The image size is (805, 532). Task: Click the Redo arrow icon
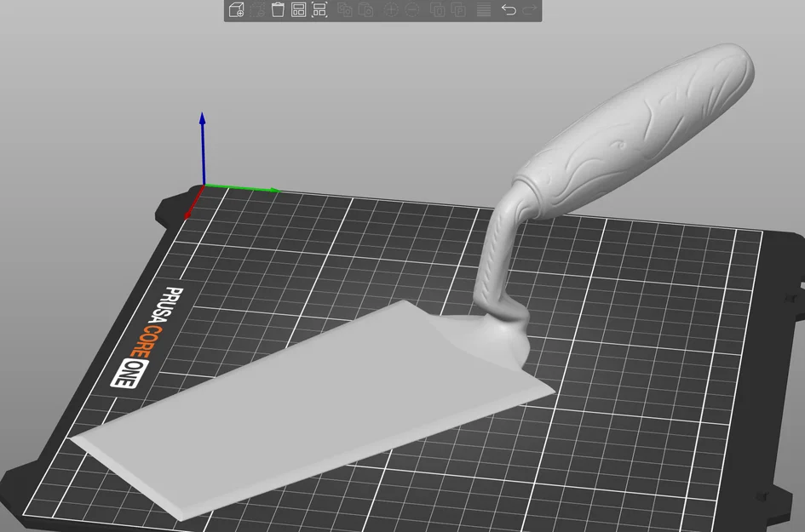[x=530, y=9]
